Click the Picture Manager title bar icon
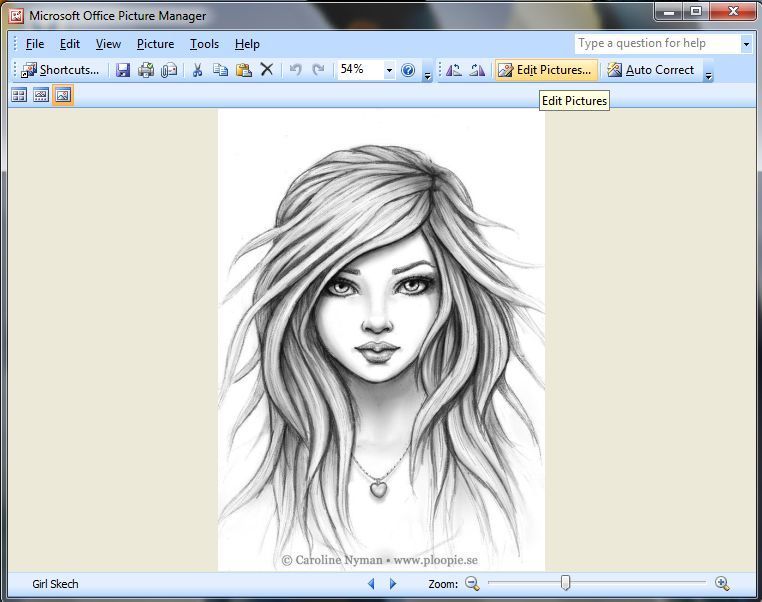 [16, 16]
